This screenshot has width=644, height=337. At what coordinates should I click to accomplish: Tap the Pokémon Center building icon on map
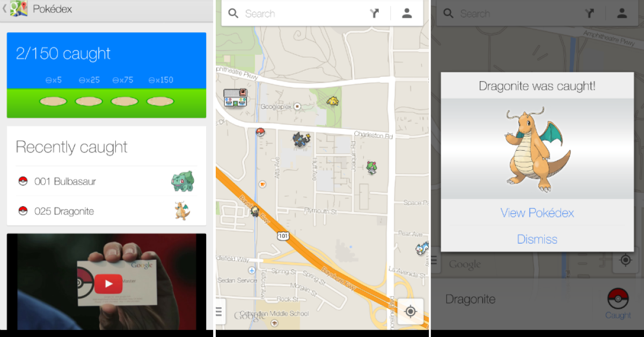[x=236, y=98]
